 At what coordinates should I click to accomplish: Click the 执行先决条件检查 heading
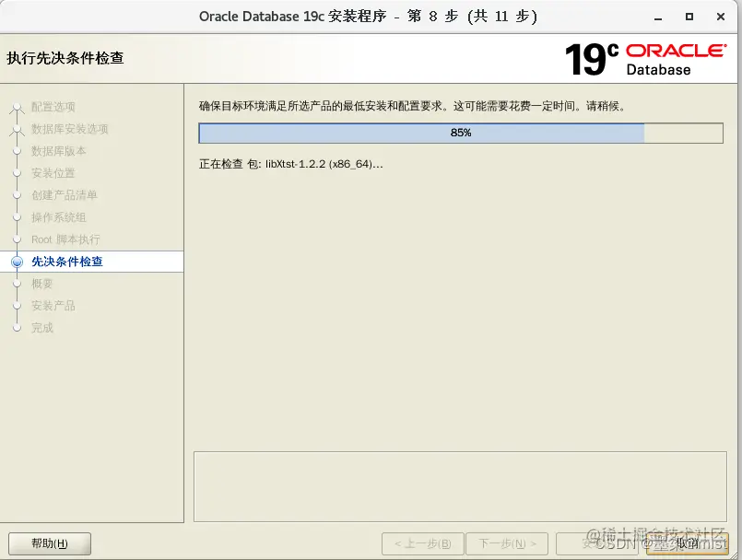[65, 58]
